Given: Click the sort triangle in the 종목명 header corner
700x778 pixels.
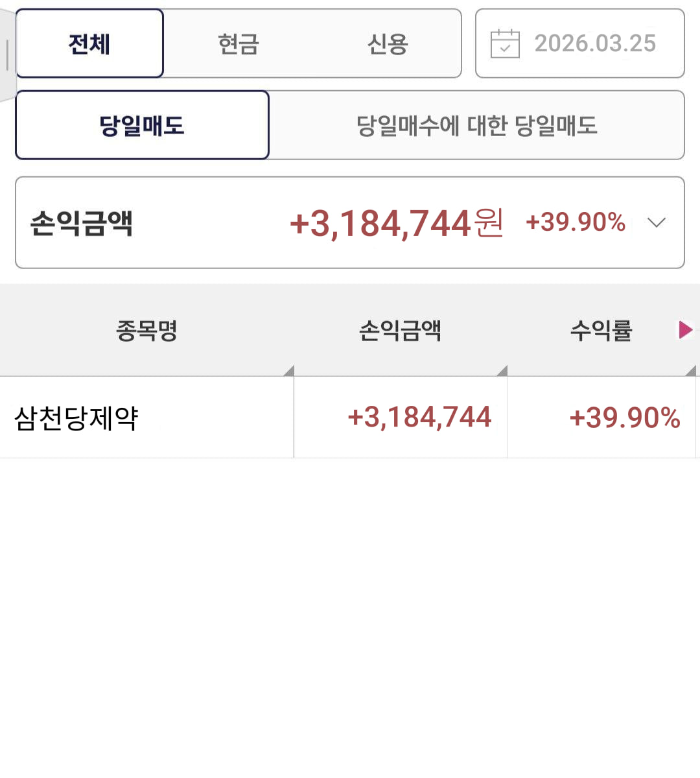Looking at the screenshot, I should 289,371.
